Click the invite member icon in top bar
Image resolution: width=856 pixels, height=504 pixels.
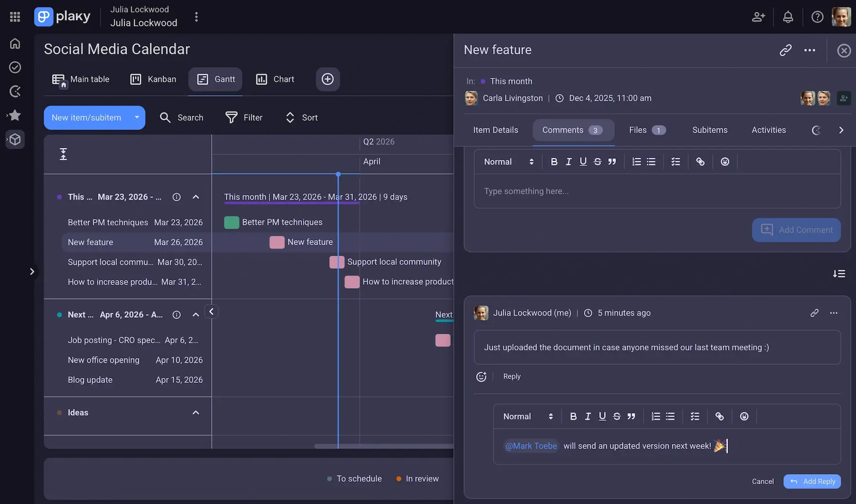tap(759, 17)
